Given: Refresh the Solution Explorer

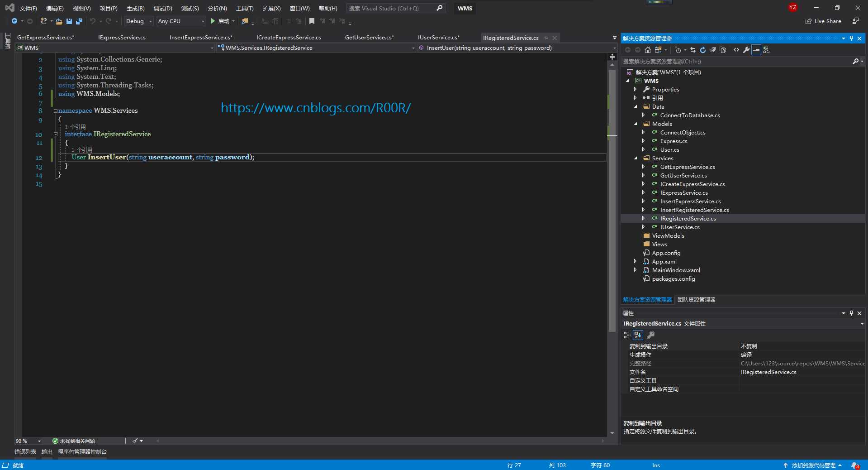Looking at the screenshot, I should click(703, 50).
